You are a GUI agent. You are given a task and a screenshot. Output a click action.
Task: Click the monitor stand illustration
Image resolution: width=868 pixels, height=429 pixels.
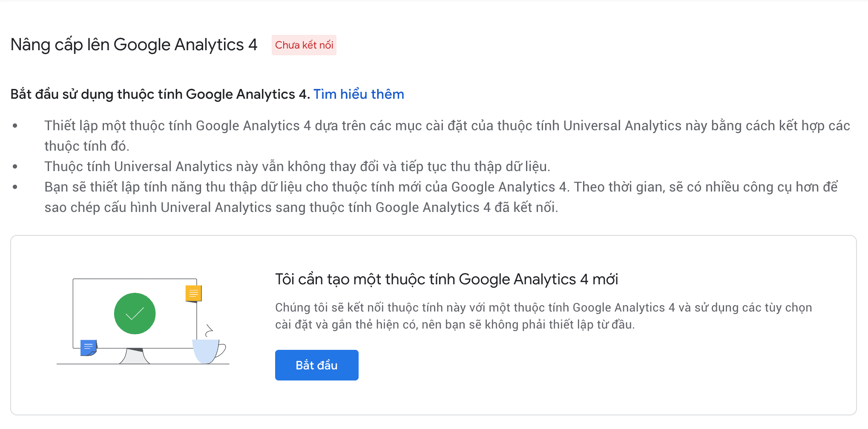(135, 356)
